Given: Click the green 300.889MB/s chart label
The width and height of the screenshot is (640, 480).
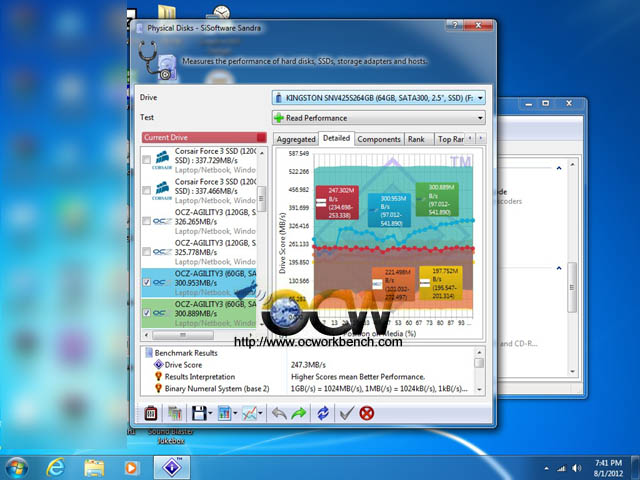Looking at the screenshot, I should pyautogui.click(x=437, y=200).
